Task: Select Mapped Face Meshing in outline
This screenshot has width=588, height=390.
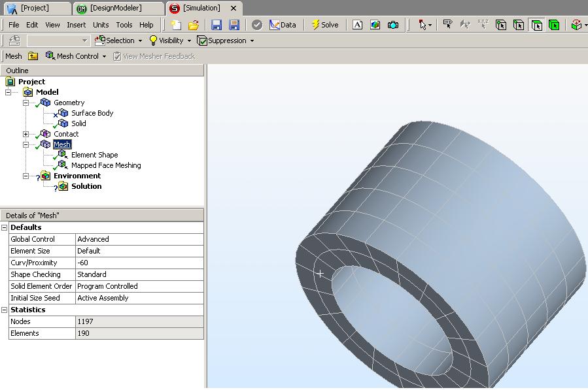Action: pos(106,165)
